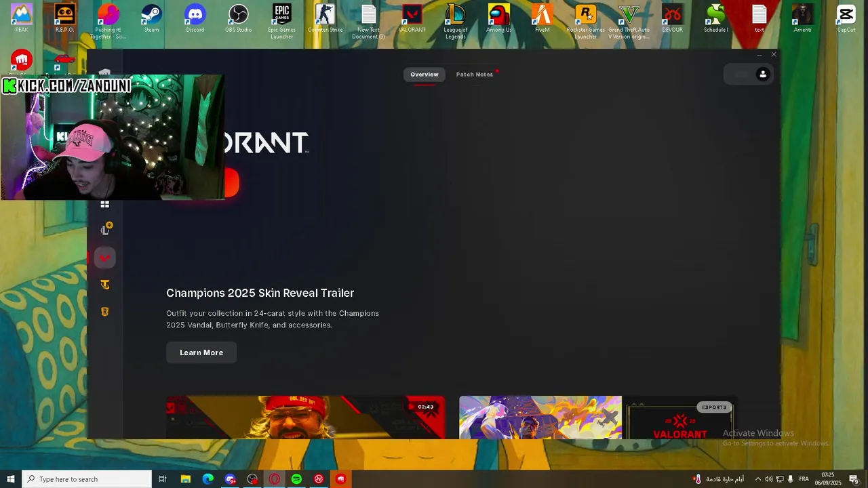Viewport: 868px width, 488px height.
Task: Click the Learn More button
Action: (201, 352)
